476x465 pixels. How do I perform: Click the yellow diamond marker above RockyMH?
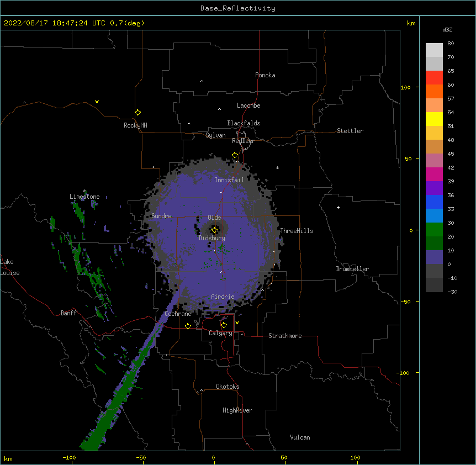(138, 113)
